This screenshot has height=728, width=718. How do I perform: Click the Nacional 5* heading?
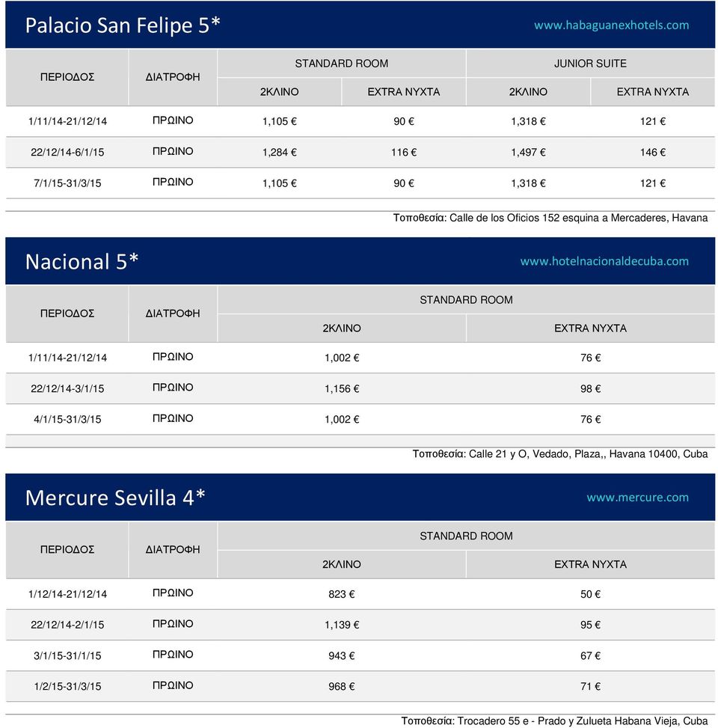point(82,261)
